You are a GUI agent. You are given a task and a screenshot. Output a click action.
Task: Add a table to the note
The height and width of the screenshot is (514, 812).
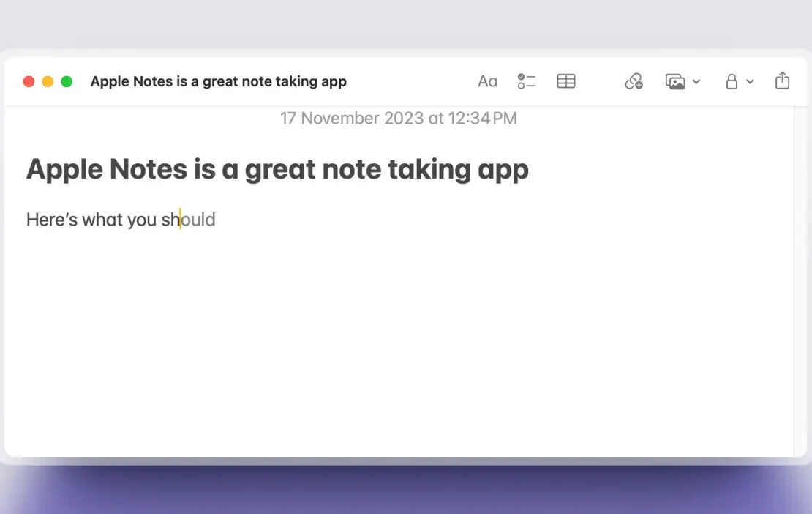[x=565, y=81]
